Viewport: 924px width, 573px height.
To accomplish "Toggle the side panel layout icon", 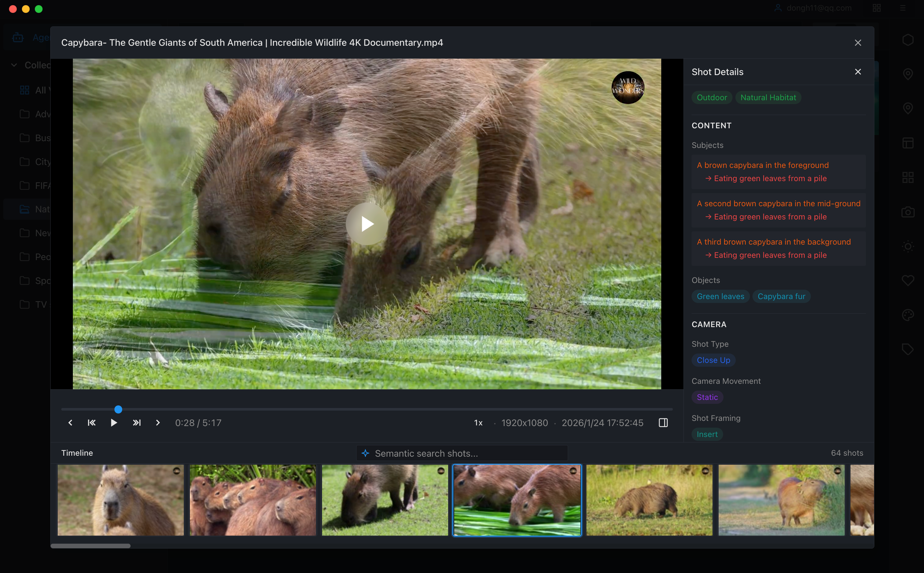I will (x=663, y=422).
